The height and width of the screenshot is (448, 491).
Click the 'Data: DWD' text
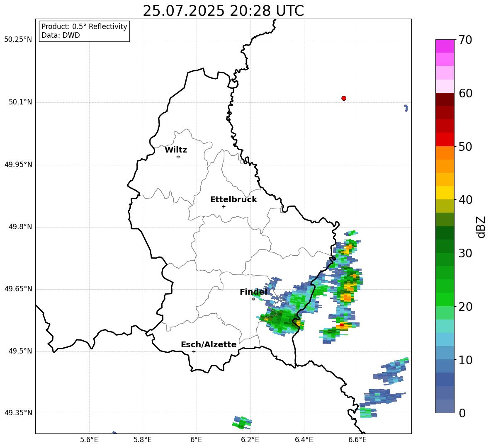click(61, 35)
